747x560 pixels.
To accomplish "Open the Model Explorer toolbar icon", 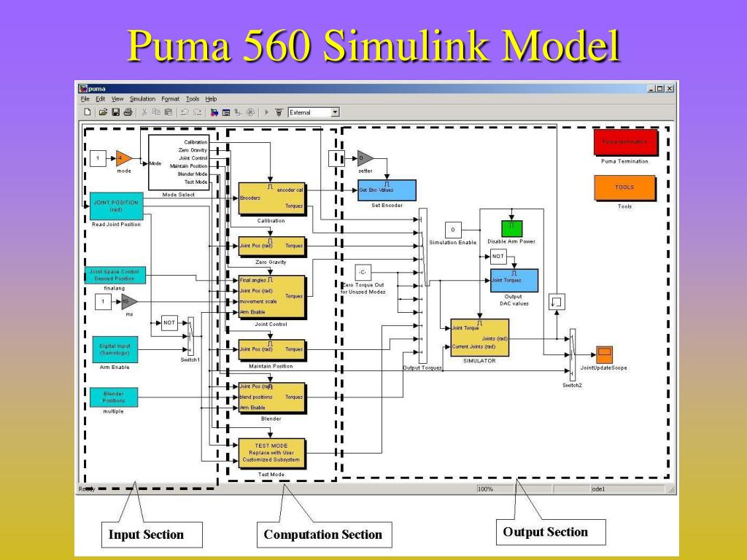I will (x=226, y=112).
